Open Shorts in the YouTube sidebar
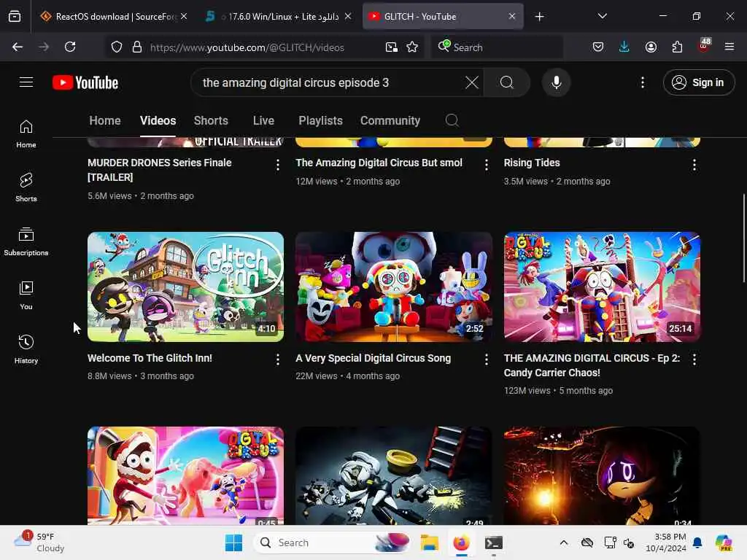The image size is (747, 560). coord(26,187)
